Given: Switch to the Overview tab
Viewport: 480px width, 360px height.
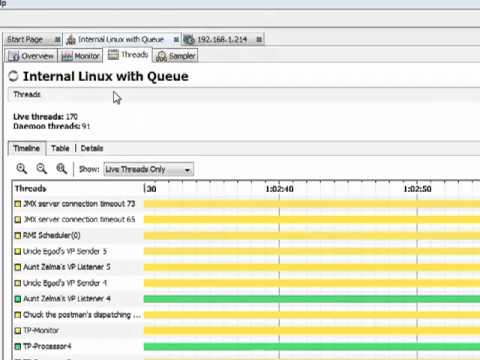Looking at the screenshot, I should tap(31, 56).
